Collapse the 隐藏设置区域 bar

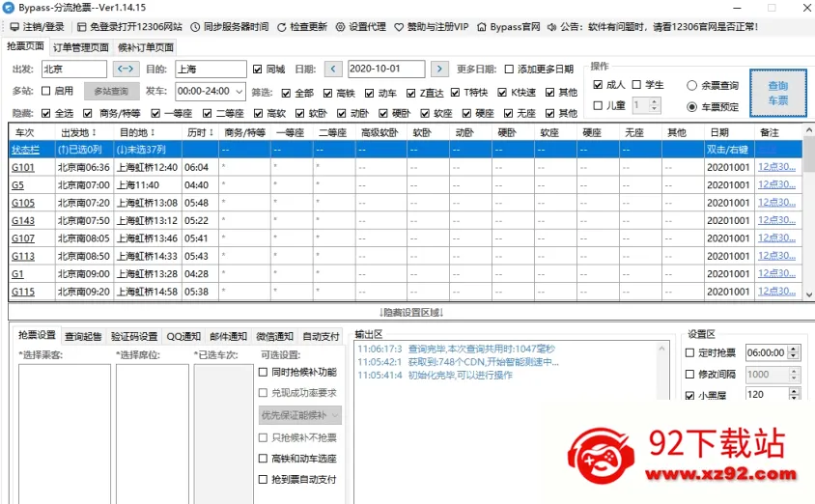pos(410,312)
